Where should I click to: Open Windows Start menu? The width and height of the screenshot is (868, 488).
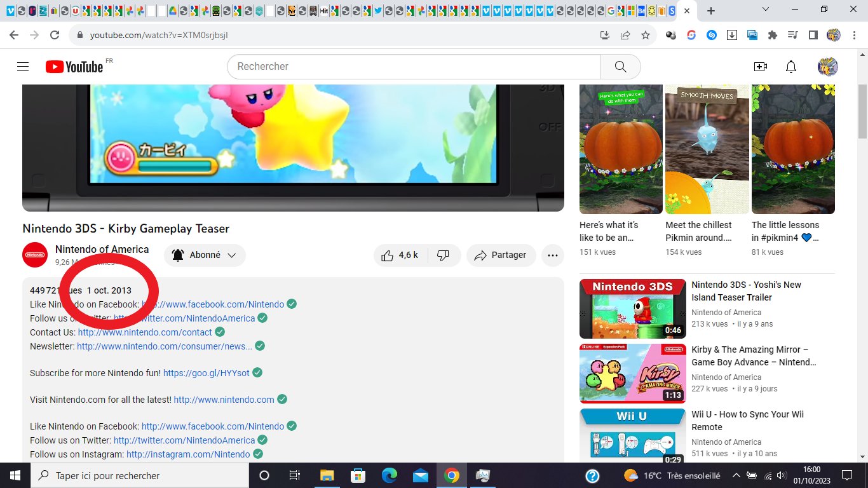[15, 475]
